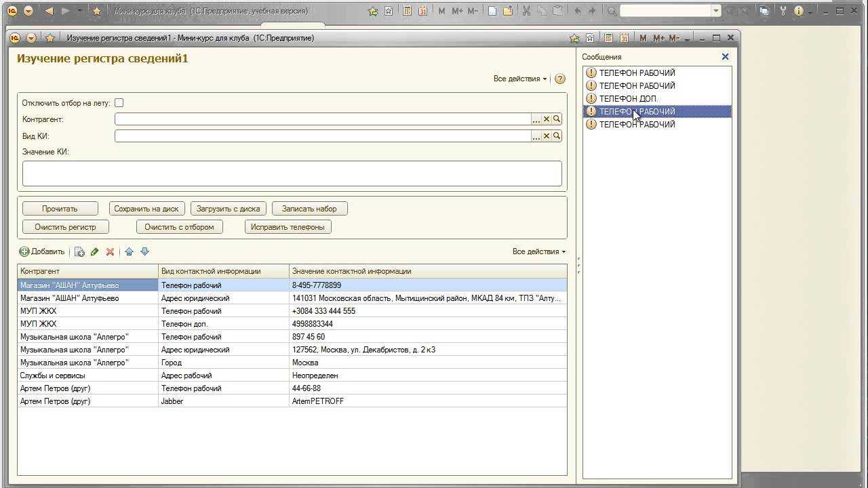Open the form help question mark icon
The image size is (868, 488).
point(560,79)
